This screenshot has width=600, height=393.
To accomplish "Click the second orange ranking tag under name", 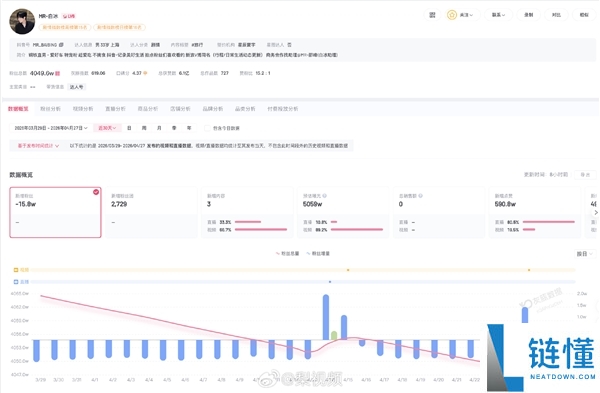I will [x=119, y=27].
